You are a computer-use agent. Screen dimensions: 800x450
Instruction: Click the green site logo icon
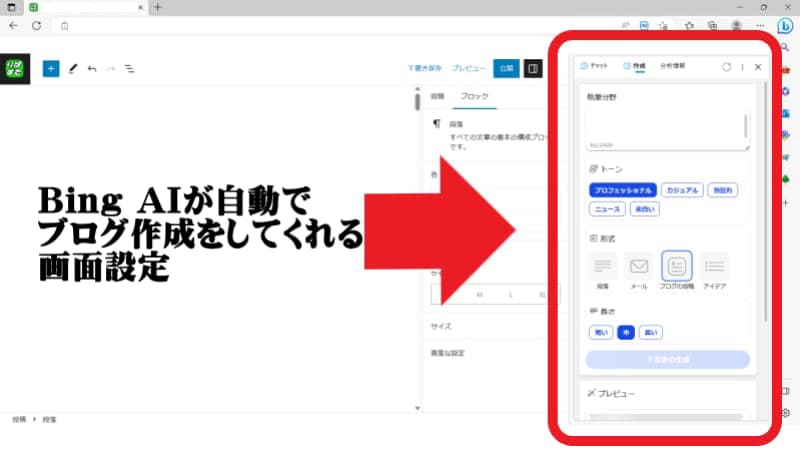tap(15, 68)
